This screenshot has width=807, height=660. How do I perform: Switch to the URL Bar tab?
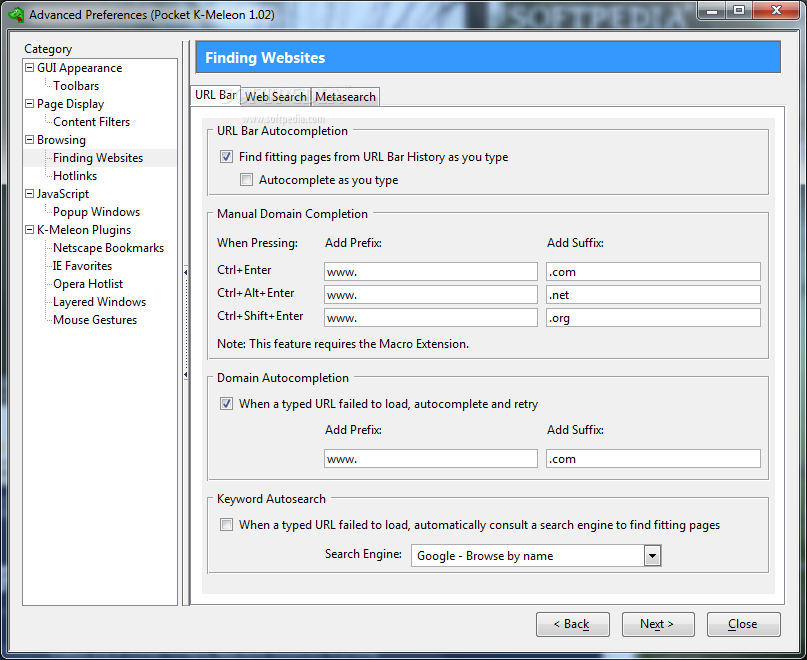(x=215, y=95)
